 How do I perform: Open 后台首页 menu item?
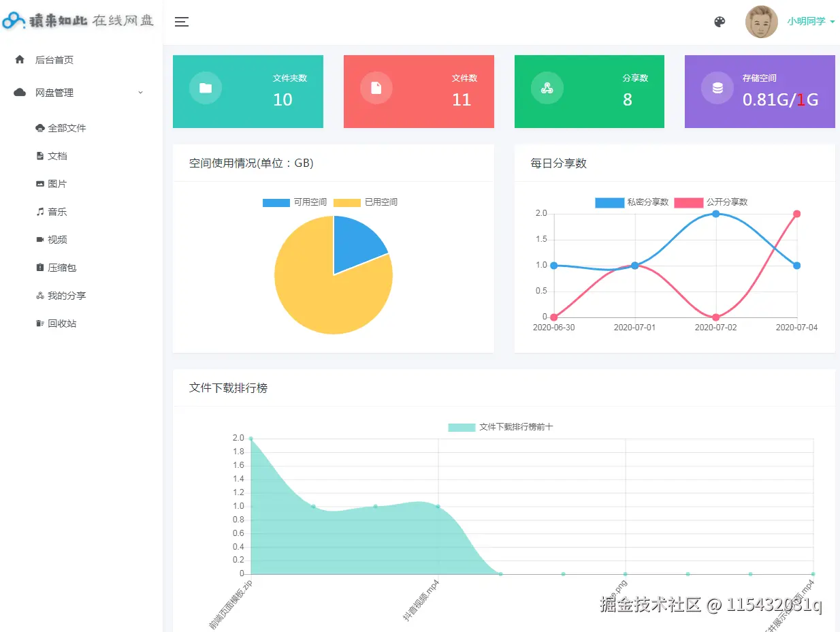pos(54,60)
